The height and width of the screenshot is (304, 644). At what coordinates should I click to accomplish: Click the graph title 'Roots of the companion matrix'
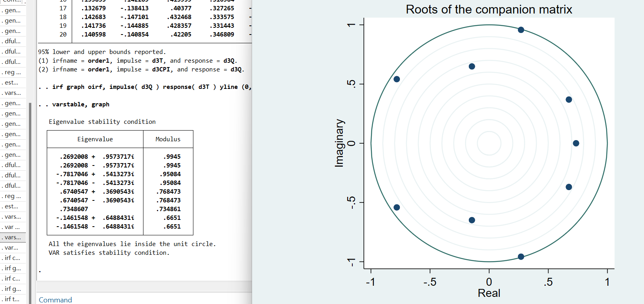[489, 10]
